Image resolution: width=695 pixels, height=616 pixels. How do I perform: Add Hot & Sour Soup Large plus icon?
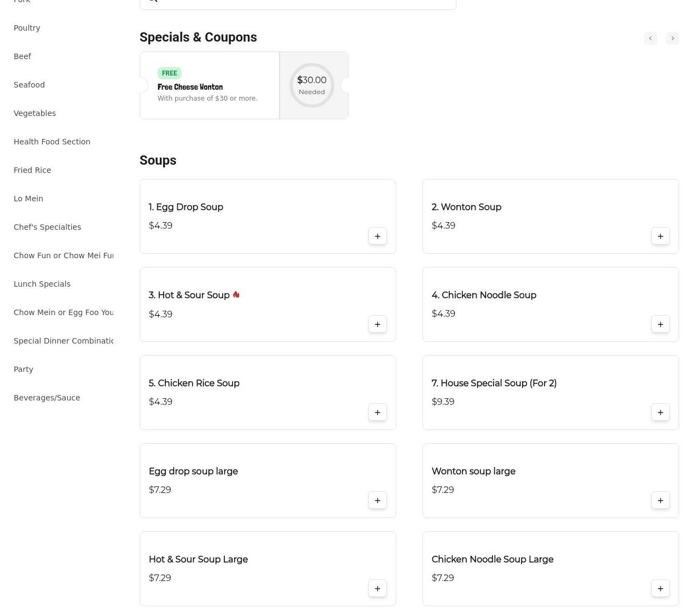(378, 589)
